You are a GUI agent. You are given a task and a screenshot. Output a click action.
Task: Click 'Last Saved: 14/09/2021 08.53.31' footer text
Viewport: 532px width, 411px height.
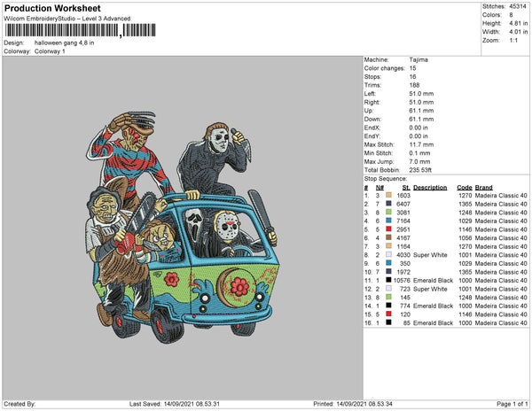(x=175, y=404)
